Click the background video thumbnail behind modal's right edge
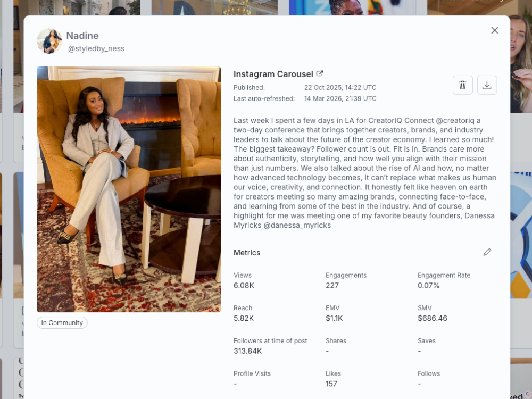The height and width of the screenshot is (399, 532). point(521,64)
